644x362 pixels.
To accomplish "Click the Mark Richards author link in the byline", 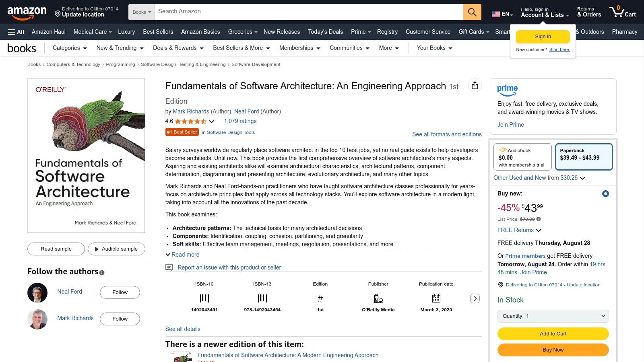I will tap(191, 111).
